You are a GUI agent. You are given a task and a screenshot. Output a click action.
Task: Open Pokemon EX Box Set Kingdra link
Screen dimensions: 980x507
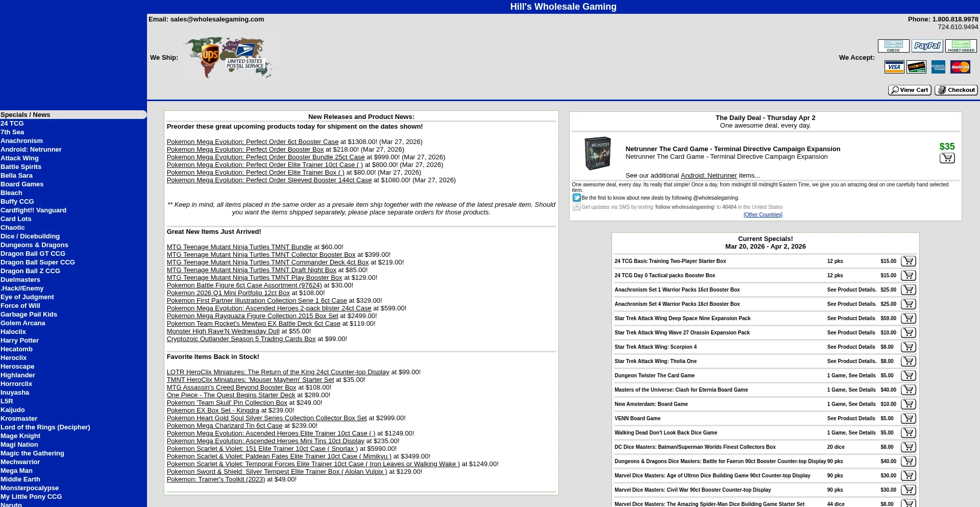(213, 411)
